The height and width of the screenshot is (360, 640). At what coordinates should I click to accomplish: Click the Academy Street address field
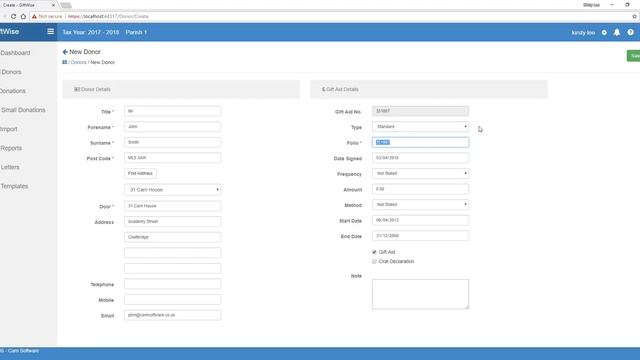click(173, 221)
